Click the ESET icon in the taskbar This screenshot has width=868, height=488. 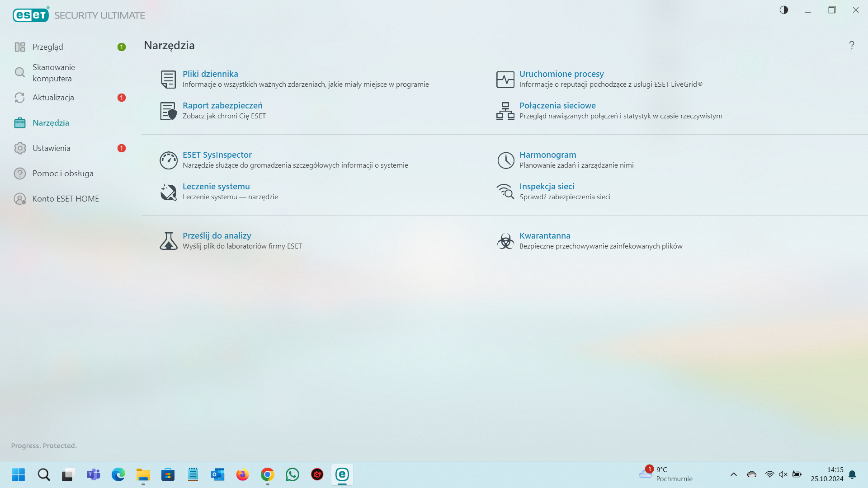tap(342, 474)
